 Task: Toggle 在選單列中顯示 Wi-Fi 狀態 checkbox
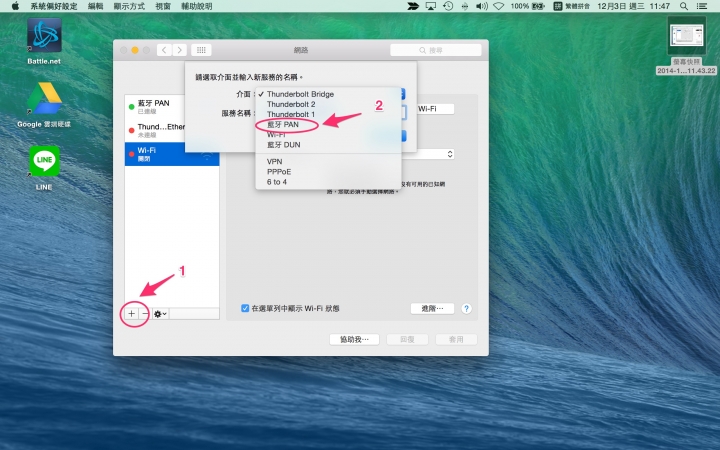coord(245,308)
